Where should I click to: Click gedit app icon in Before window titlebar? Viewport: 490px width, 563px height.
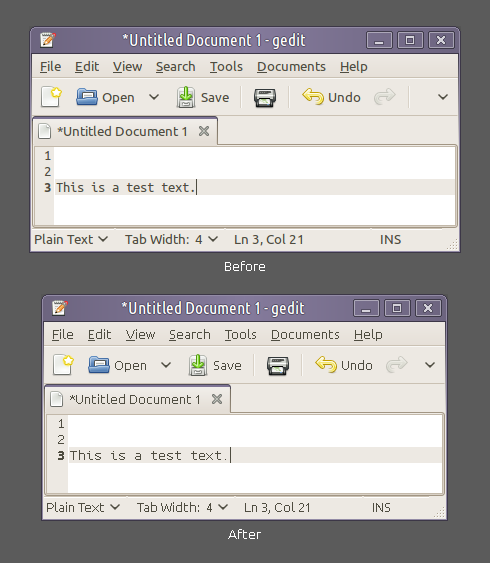pyautogui.click(x=48, y=40)
